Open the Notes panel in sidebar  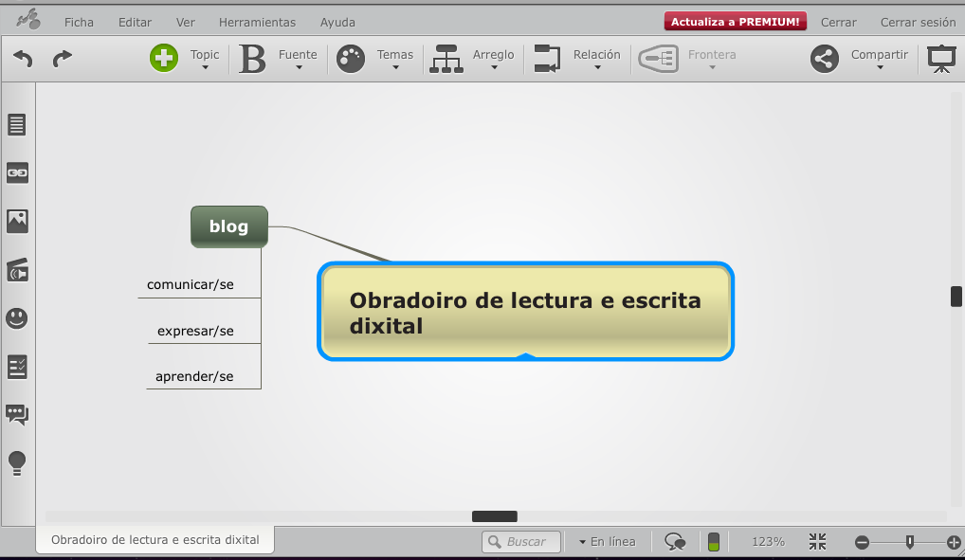(17, 124)
